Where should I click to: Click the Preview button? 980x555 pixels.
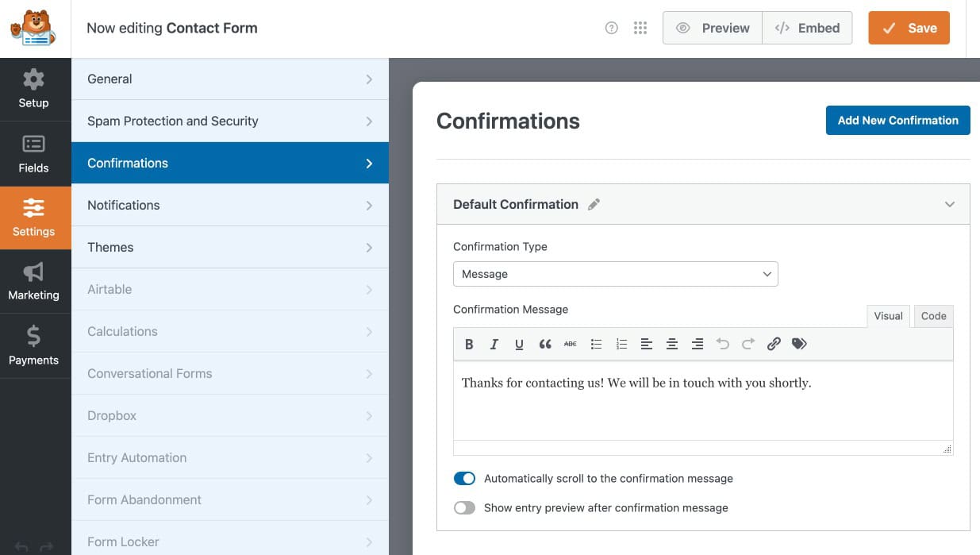tap(712, 28)
